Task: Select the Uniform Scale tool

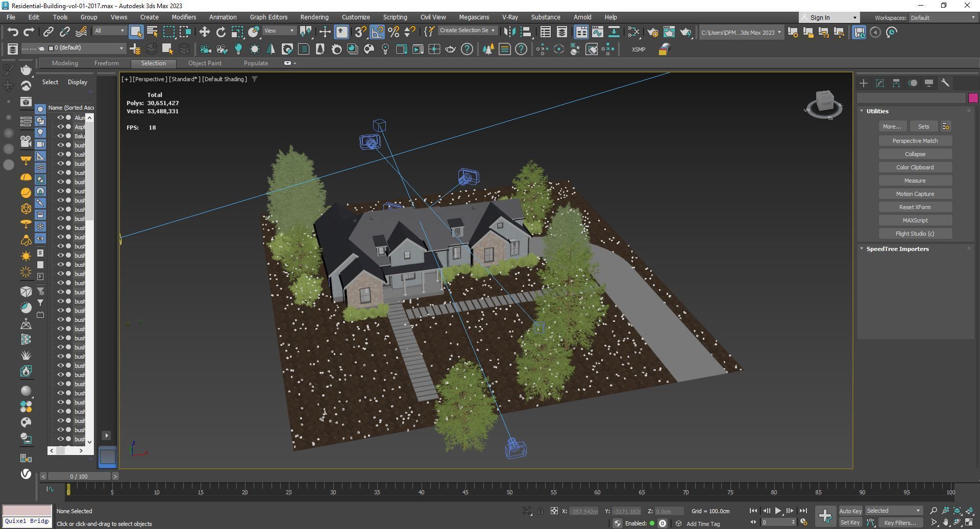Action: coord(237,32)
